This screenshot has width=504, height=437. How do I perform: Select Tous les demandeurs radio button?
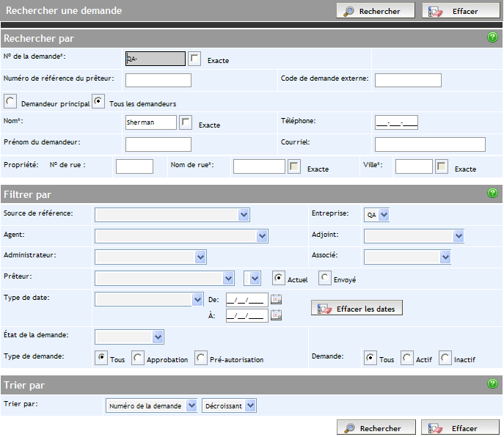(98, 101)
